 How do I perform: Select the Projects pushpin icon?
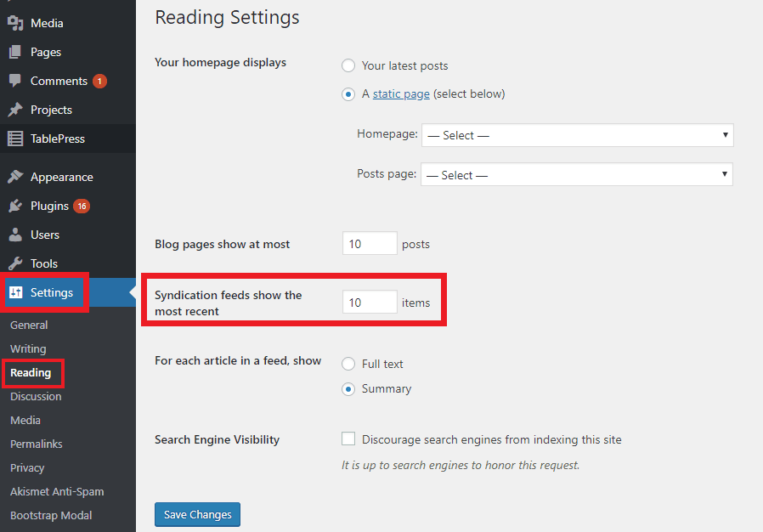click(15, 110)
